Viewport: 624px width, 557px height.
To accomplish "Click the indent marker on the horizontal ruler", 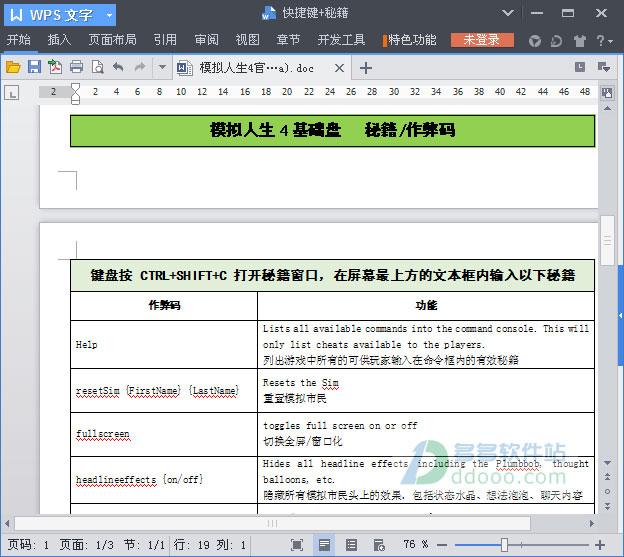I will [75, 93].
